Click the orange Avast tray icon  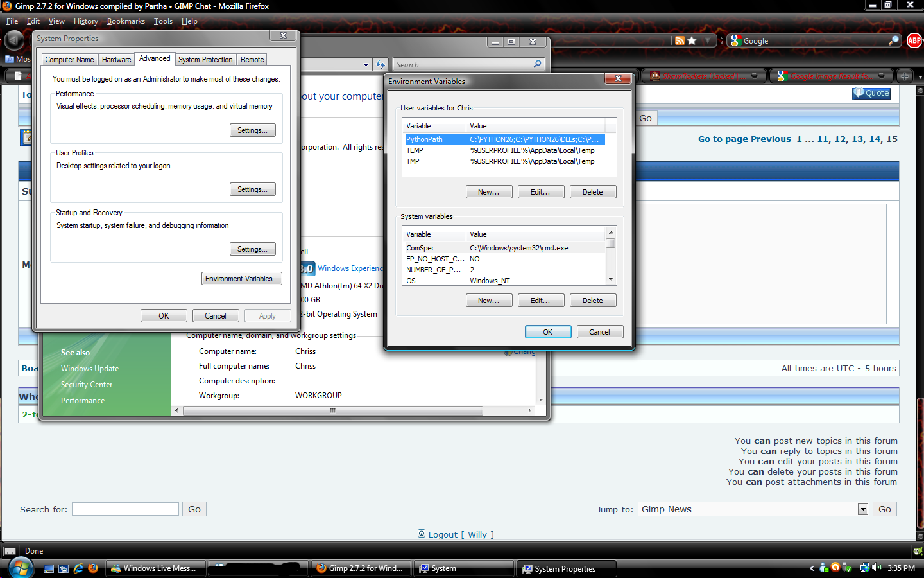[835, 568]
